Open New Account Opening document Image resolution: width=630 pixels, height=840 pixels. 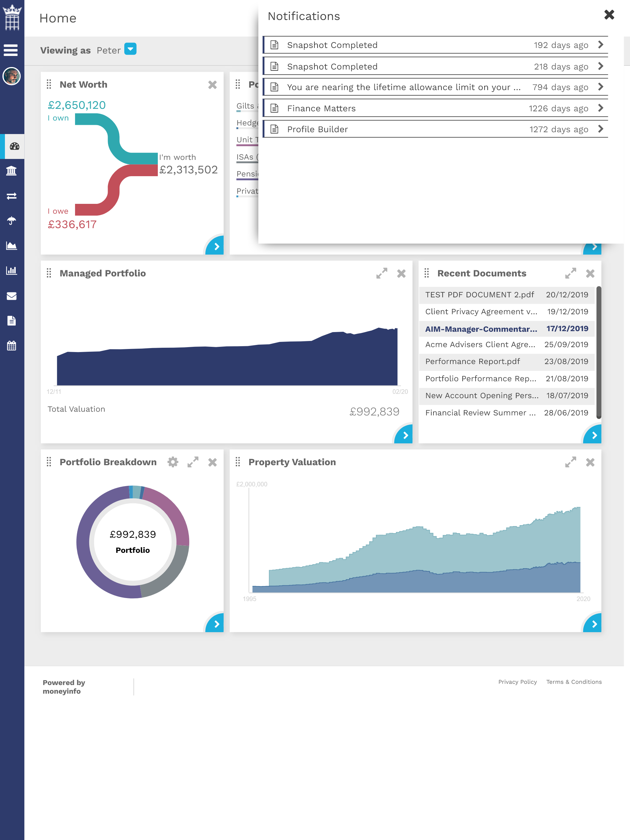[x=507, y=396]
